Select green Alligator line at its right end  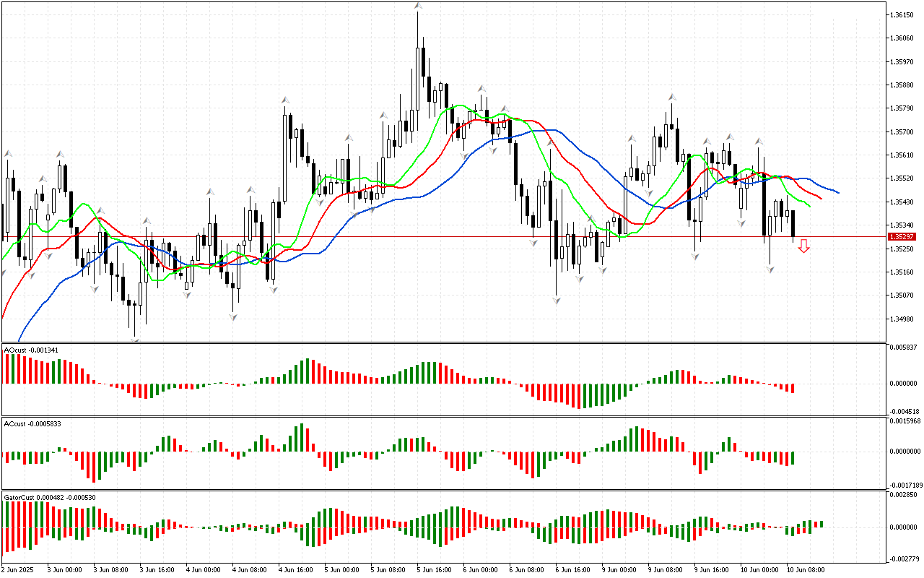click(809, 207)
